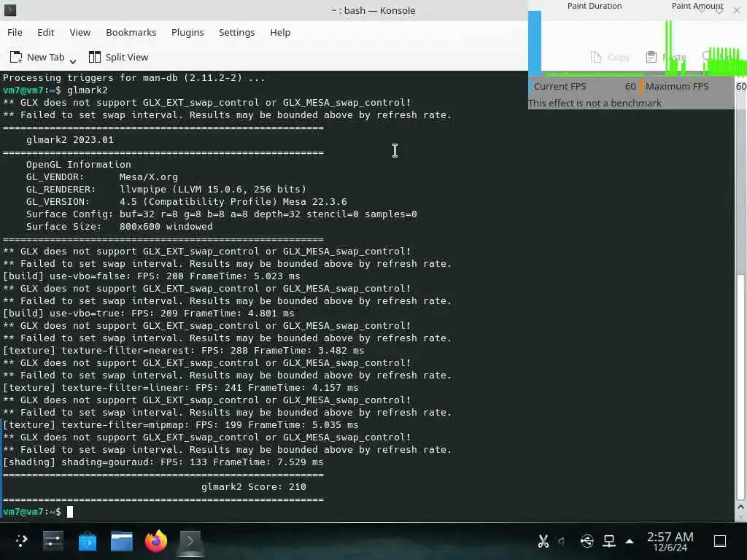Open System Settings from the taskbar
The height and width of the screenshot is (560, 747).
53,540
